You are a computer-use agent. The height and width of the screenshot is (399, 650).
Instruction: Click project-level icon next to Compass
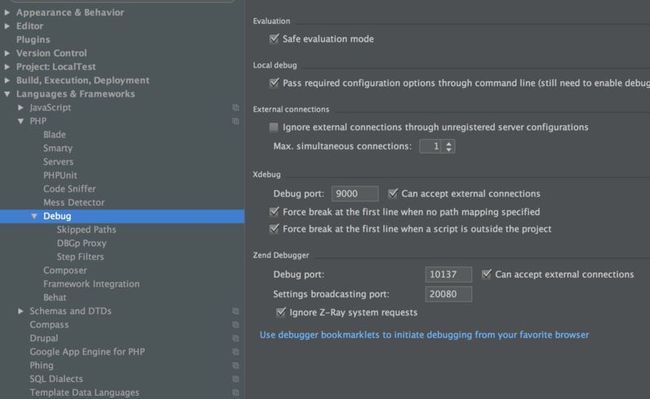click(x=235, y=325)
